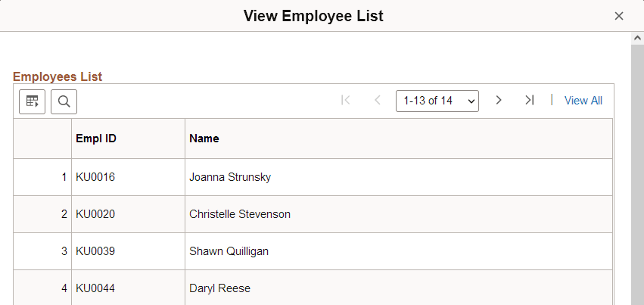Sort by Name column header
Image resolution: width=644 pixels, height=305 pixels.
coord(204,138)
